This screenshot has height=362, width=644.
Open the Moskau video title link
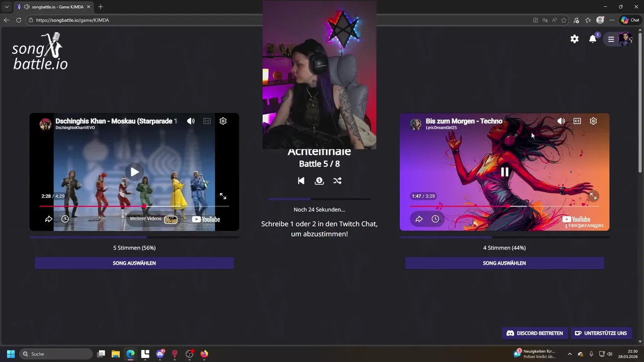(x=116, y=121)
